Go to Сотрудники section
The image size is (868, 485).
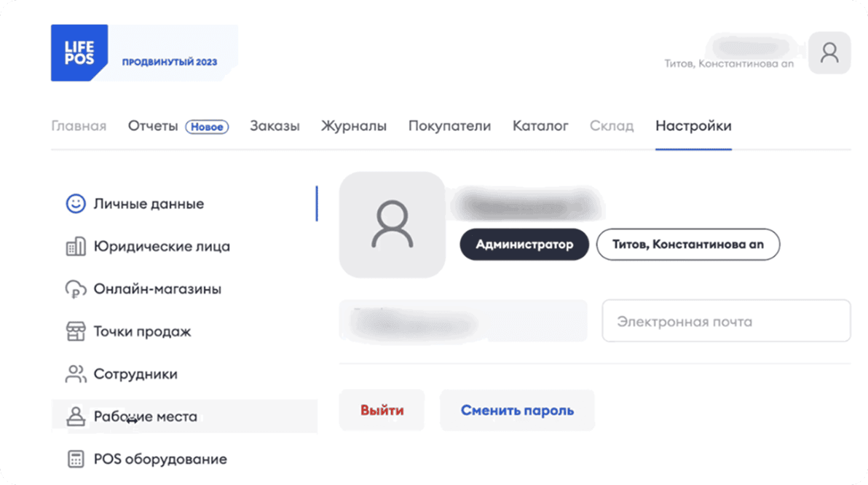(184, 374)
